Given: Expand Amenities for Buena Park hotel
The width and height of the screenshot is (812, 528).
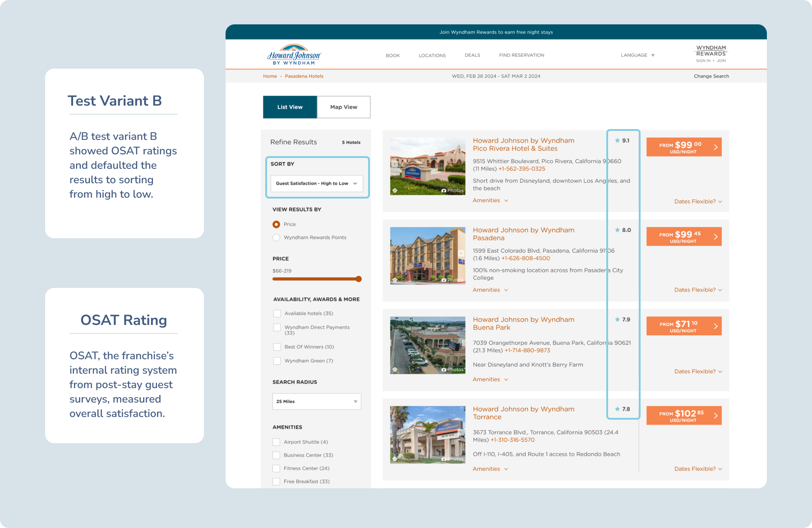Looking at the screenshot, I should coord(490,379).
